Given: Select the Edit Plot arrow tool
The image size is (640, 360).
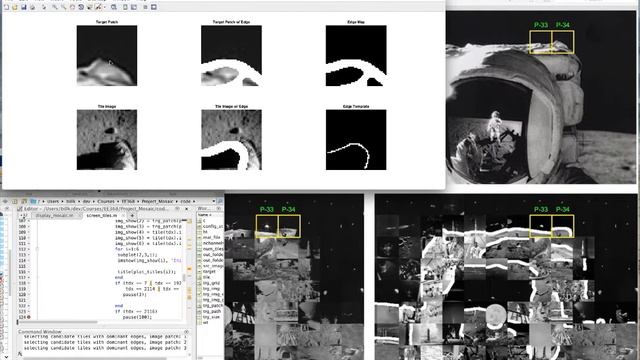Looking at the screenshot, I should tap(44, 7).
